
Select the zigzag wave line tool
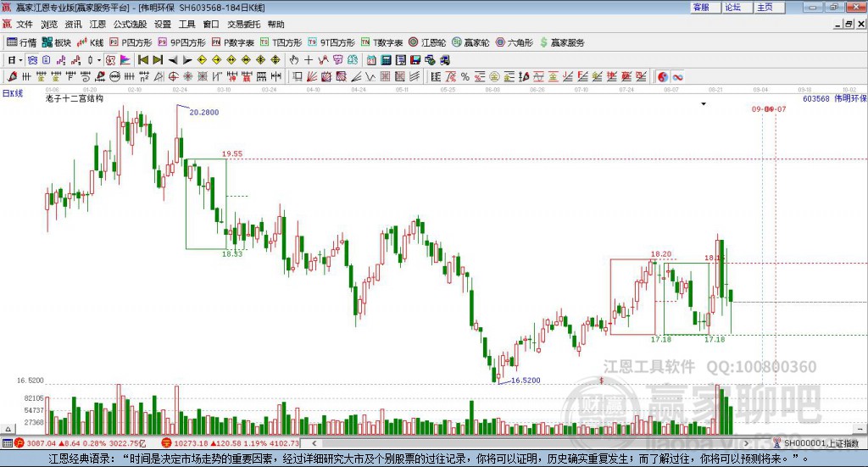pyautogui.click(x=370, y=77)
